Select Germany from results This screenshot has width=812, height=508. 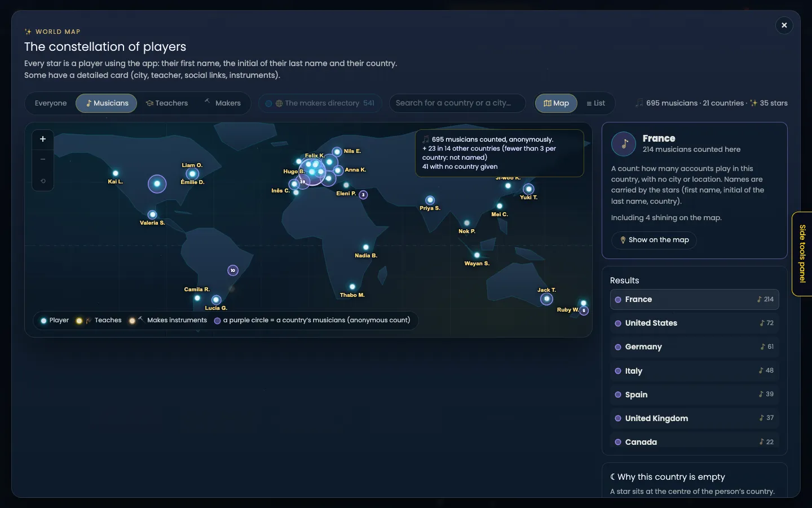[x=695, y=347]
